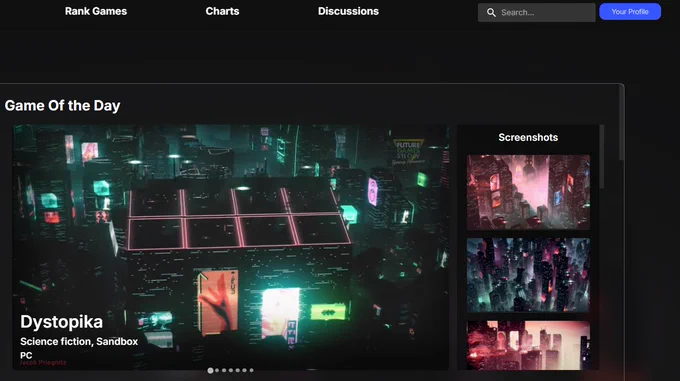This screenshot has height=381, width=680.
Task: Select the sixth carousel dot
Action: point(245,370)
